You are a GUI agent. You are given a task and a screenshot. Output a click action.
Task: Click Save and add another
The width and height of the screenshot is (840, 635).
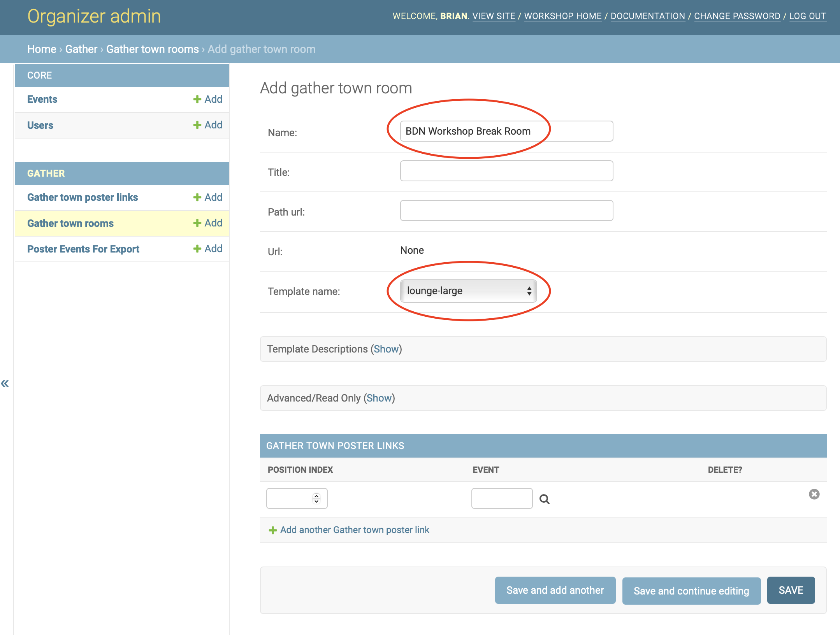[x=555, y=590]
